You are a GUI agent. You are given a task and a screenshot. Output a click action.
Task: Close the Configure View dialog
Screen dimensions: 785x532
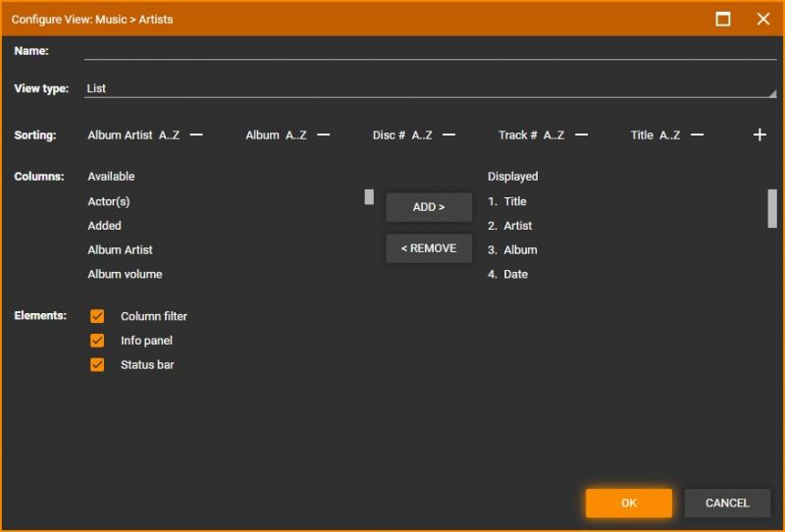click(x=763, y=19)
